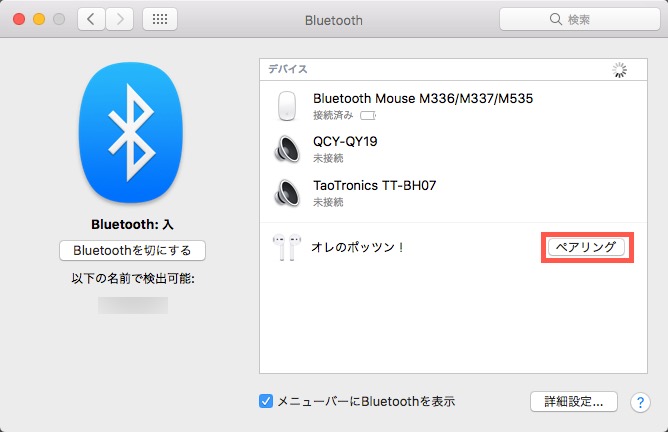Click the large Bluetooth logo
The width and height of the screenshot is (668, 432).
tap(131, 132)
